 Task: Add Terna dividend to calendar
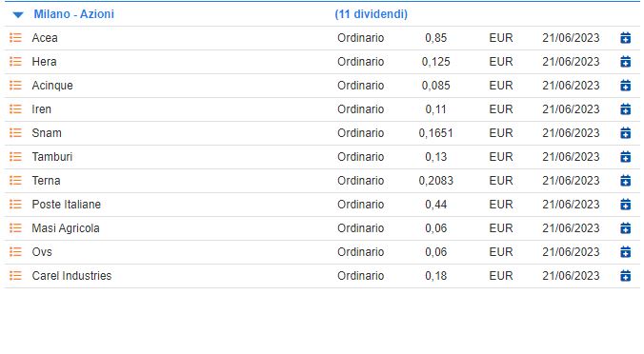pyautogui.click(x=625, y=181)
